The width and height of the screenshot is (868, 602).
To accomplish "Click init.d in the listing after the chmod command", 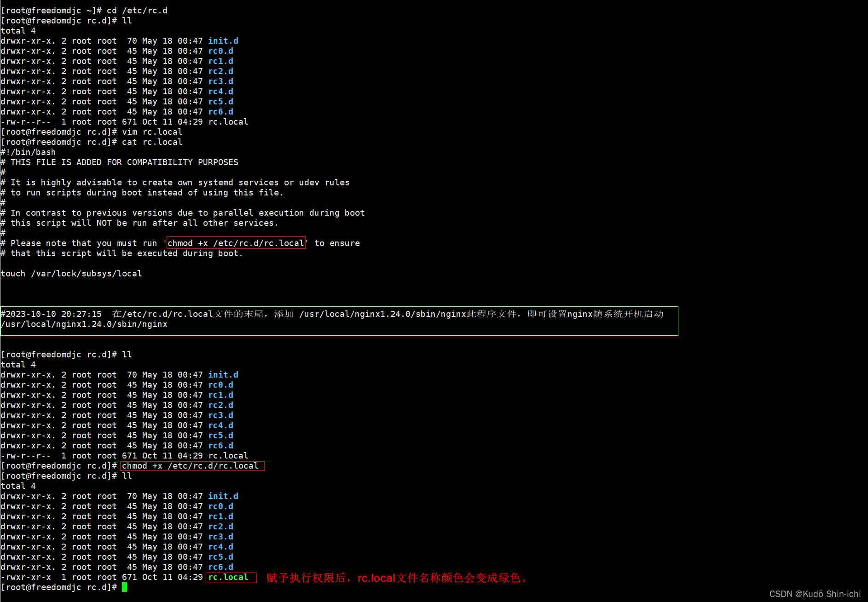I will pyautogui.click(x=223, y=496).
